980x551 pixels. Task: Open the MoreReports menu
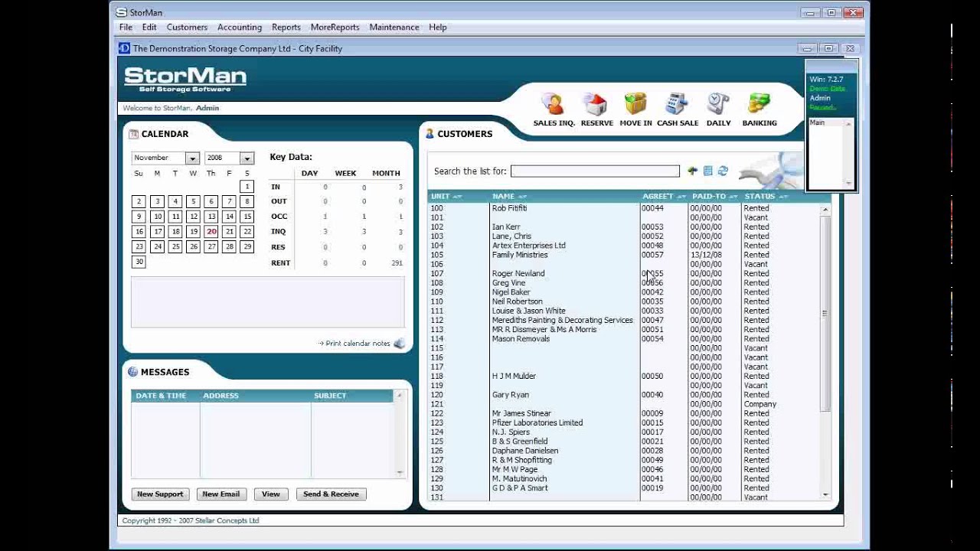[x=335, y=27]
